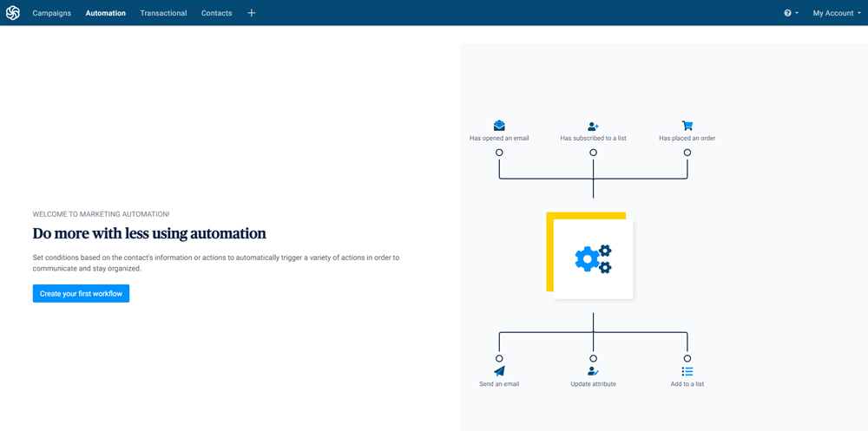Click Create your first workflow button

click(x=81, y=294)
